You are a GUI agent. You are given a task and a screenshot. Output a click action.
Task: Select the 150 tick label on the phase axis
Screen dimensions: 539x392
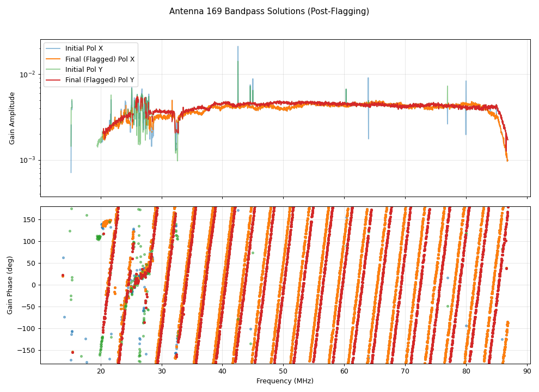pyautogui.click(x=29, y=219)
